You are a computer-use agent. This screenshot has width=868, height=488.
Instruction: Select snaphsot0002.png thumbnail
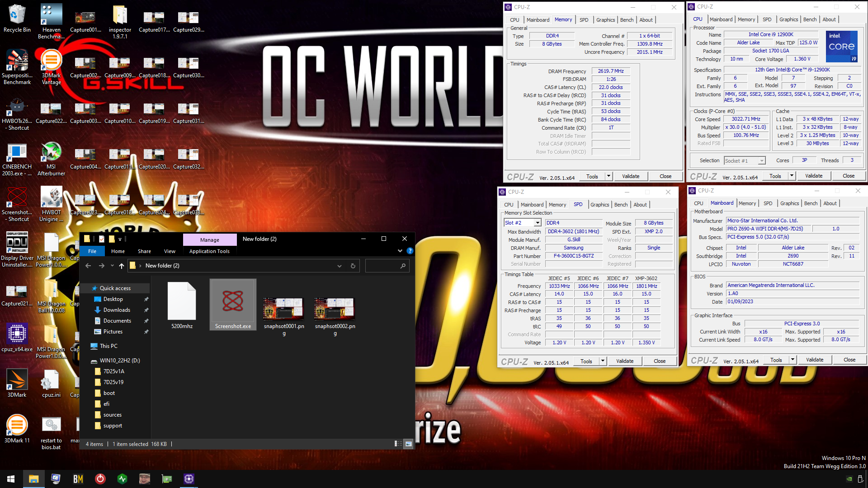(335, 315)
